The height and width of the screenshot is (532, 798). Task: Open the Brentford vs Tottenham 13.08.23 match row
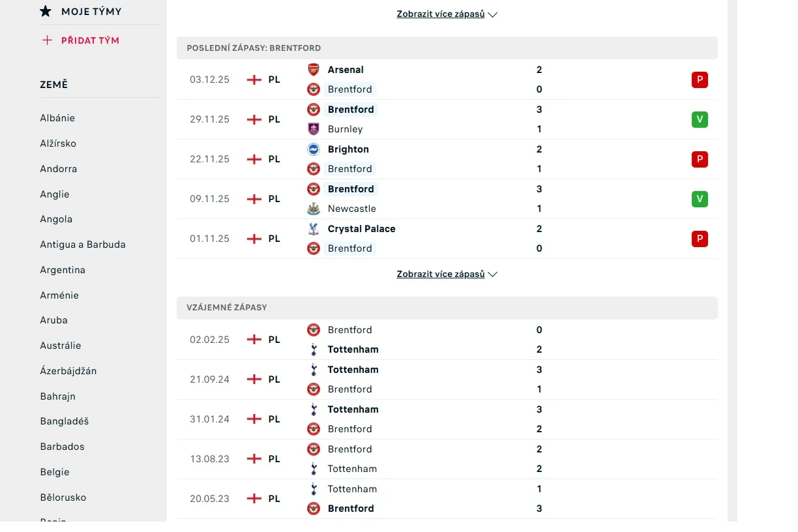447,459
